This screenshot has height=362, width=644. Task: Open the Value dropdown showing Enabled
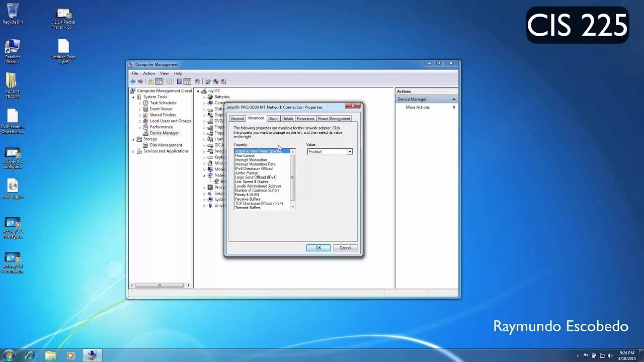[x=350, y=152]
